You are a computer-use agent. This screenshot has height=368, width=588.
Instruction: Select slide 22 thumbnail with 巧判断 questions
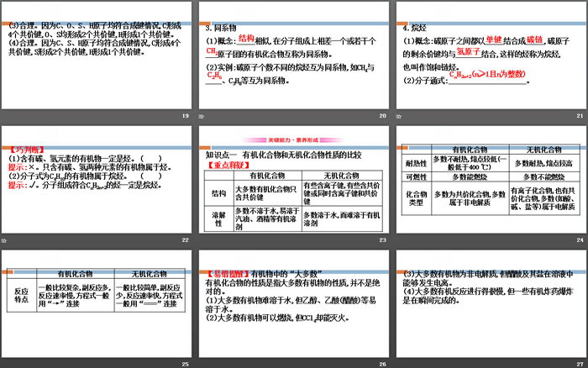click(97, 179)
